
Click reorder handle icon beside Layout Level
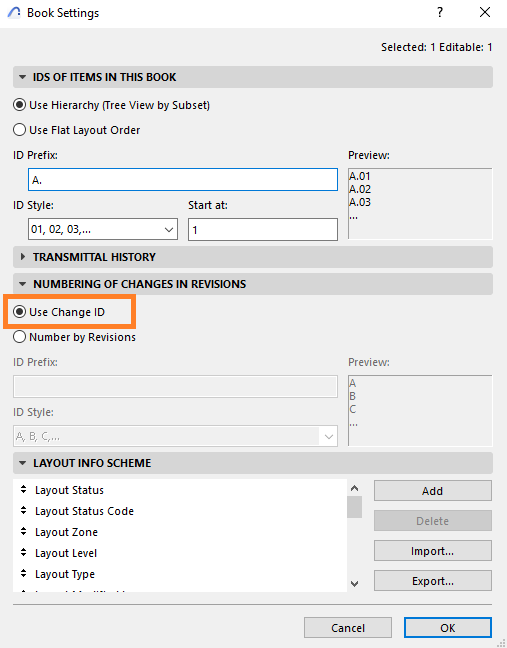(24, 553)
